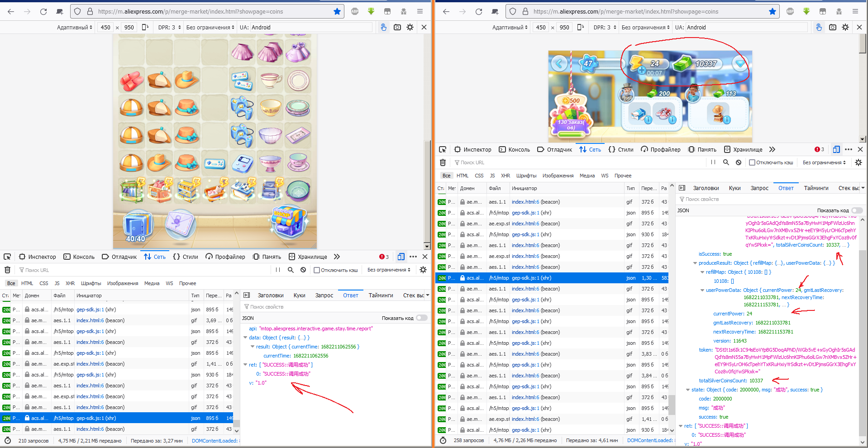
Task: Open the responsive 'Без ограничения' throttling dropdown on the left
Action: click(210, 27)
